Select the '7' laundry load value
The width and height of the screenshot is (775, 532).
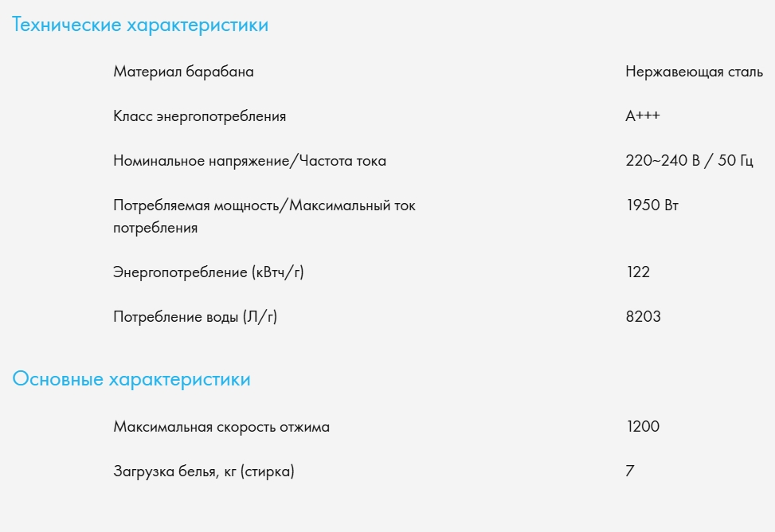[x=630, y=472]
